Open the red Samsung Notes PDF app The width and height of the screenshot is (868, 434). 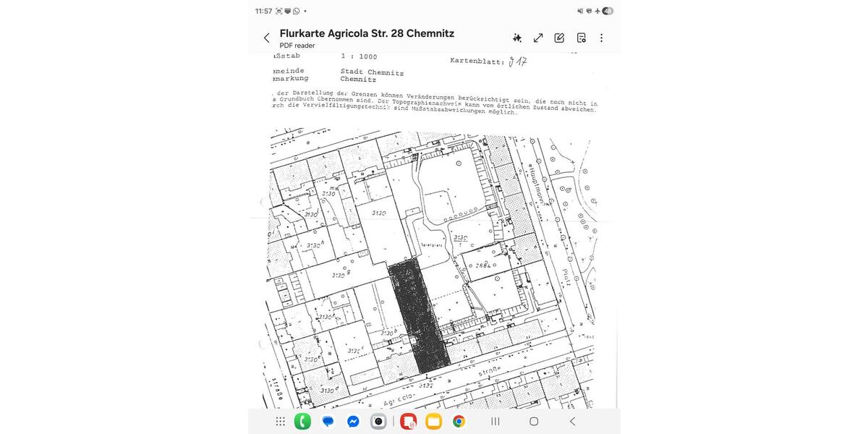[409, 421]
